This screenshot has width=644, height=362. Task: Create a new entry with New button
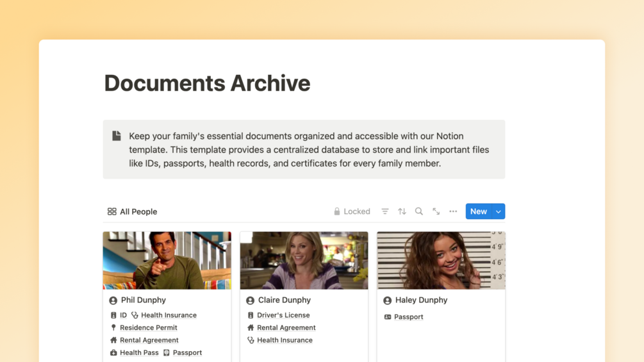click(479, 211)
